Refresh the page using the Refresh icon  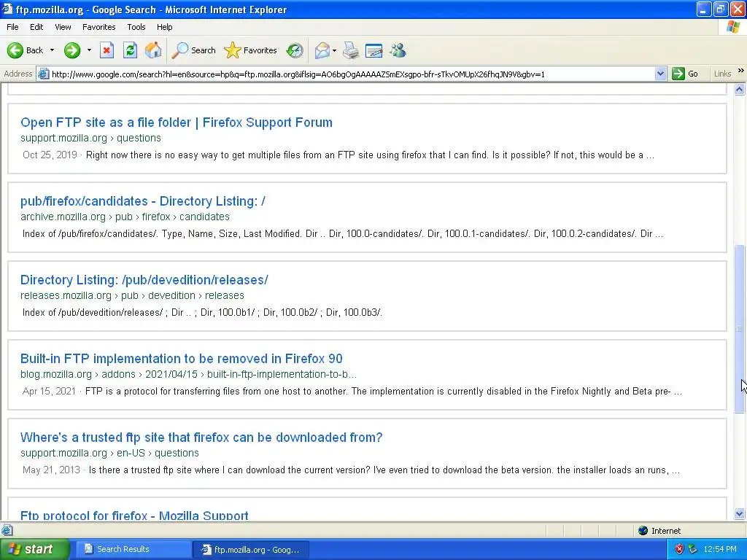click(130, 50)
